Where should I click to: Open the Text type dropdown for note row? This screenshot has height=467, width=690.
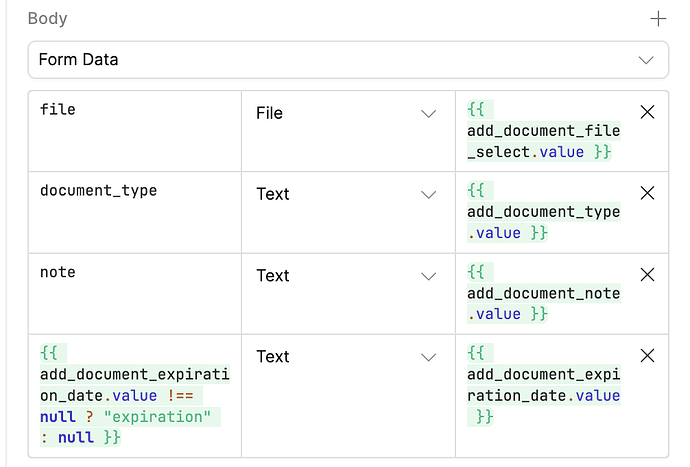pos(347,276)
